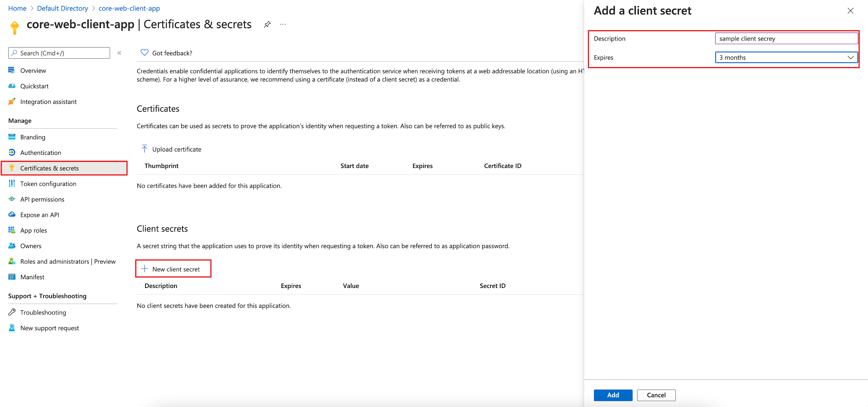Click the Manifest icon in sidebar
Screen dimensions: 868x407
[12, 277]
